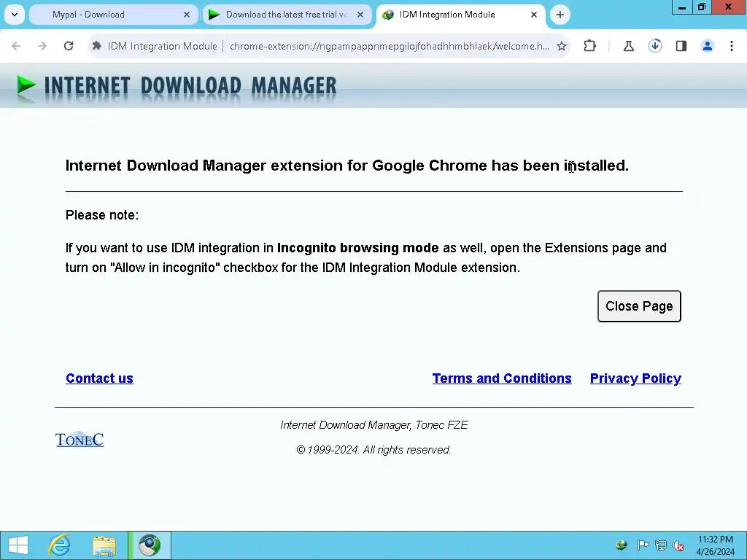Click the green arrow IDM logo in the page header
Image resolution: width=747 pixels, height=560 pixels.
26,86
